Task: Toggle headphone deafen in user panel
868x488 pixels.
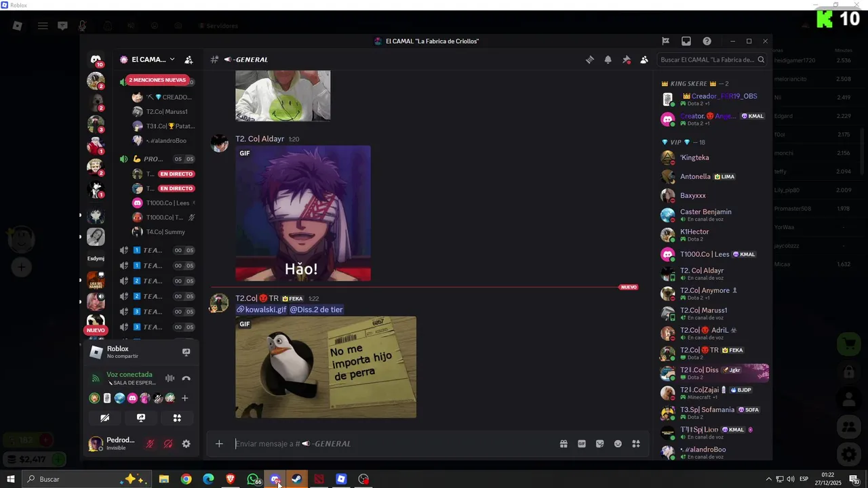Action: (168, 444)
